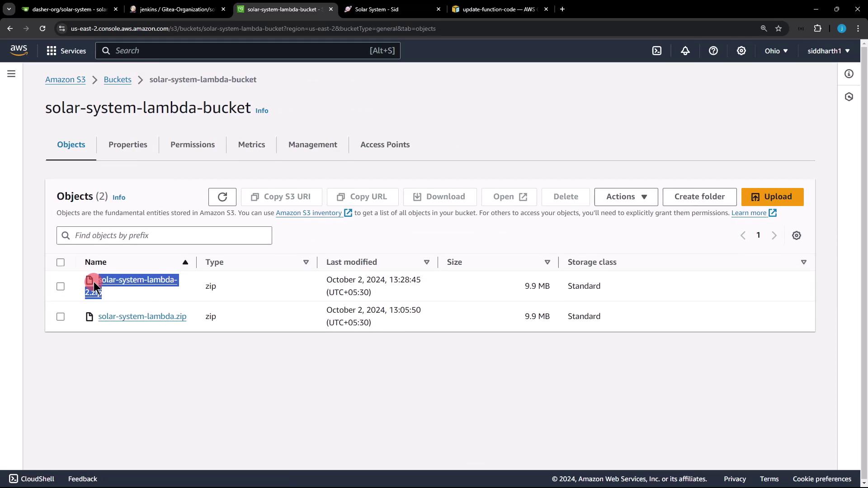868x488 pixels.
Task: Open the CloudShell terminal icon in header
Action: point(657,51)
